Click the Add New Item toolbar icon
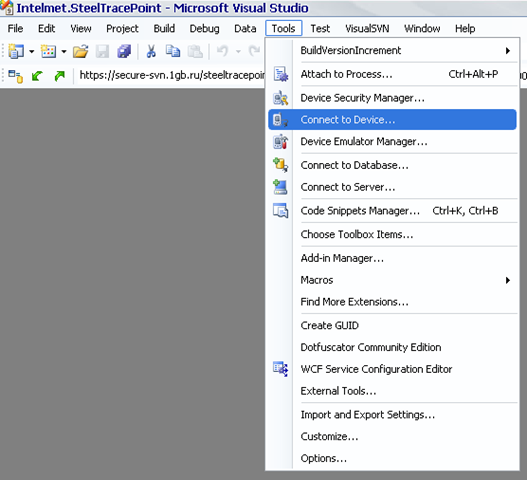Screen dimensions: 527x480 point(48,51)
